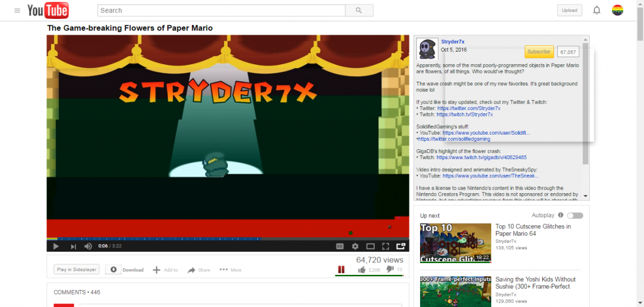Viewport: 644px width, 307px height.
Task: Click the video title heading
Action: click(130, 28)
